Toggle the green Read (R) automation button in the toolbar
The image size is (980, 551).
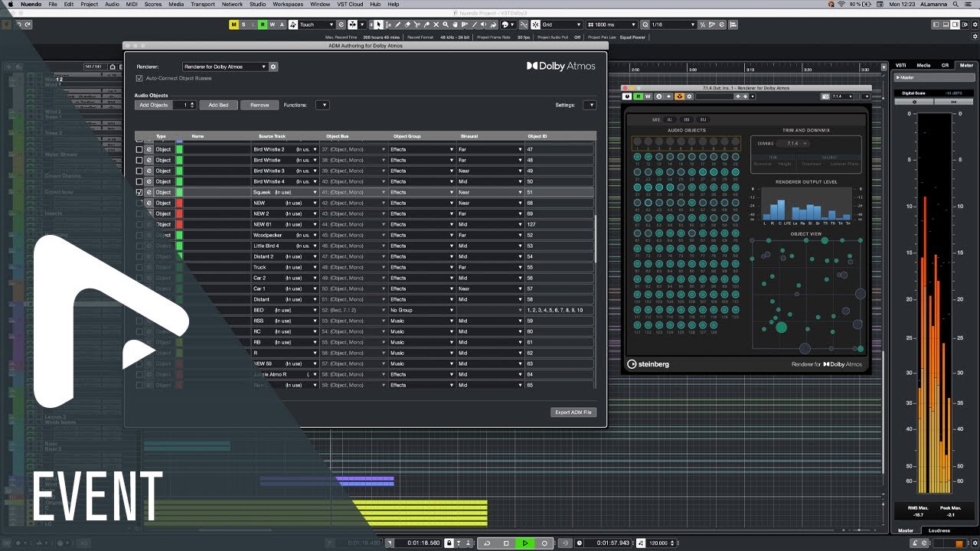point(263,24)
